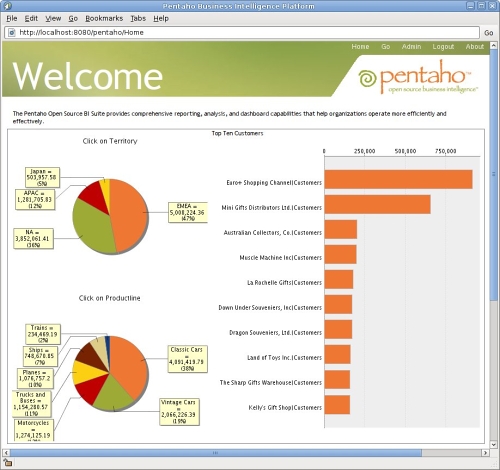Image resolution: width=500 pixels, height=470 pixels.
Task: Select the EMEA orange pie slice
Action: (x=130, y=215)
